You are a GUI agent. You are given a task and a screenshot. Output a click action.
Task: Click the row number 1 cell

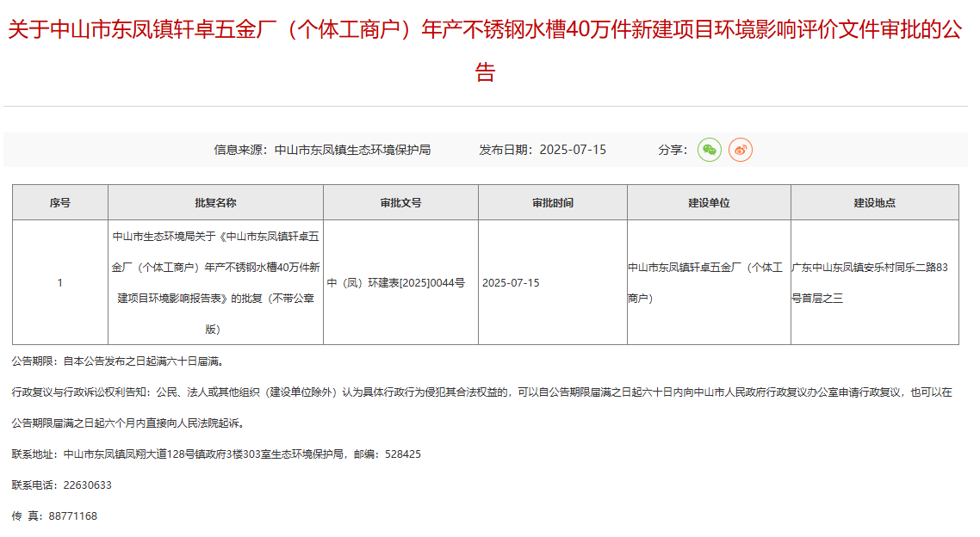59,283
